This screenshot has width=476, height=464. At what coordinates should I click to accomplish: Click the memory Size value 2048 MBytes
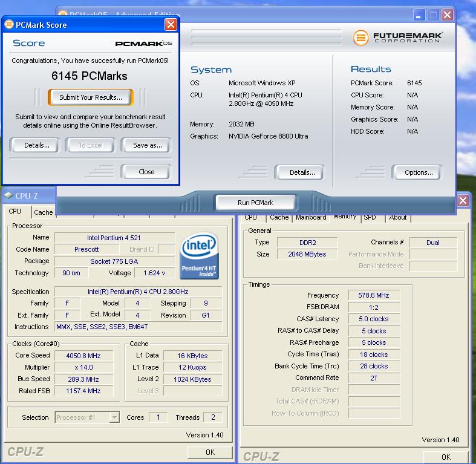point(307,254)
